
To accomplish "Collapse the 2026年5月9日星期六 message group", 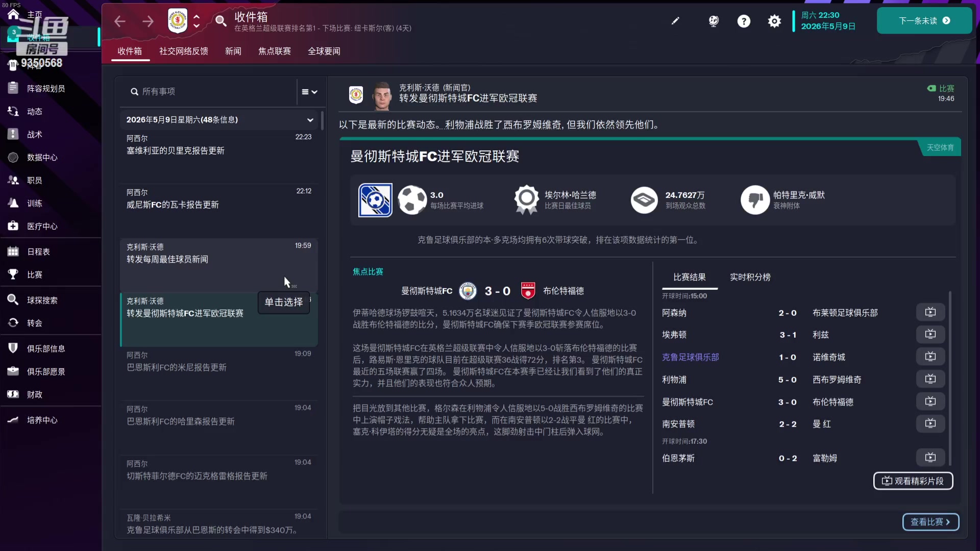I will pos(310,120).
